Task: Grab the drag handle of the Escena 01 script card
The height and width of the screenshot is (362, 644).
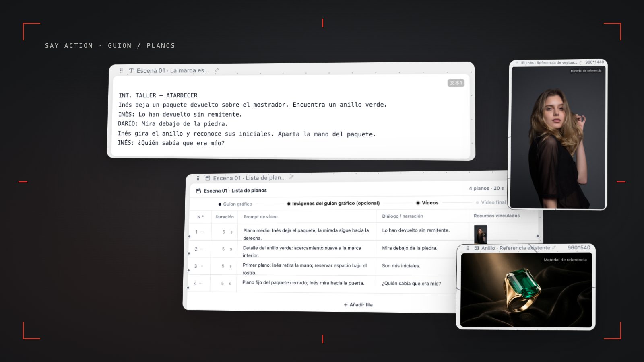Action: pos(121,70)
